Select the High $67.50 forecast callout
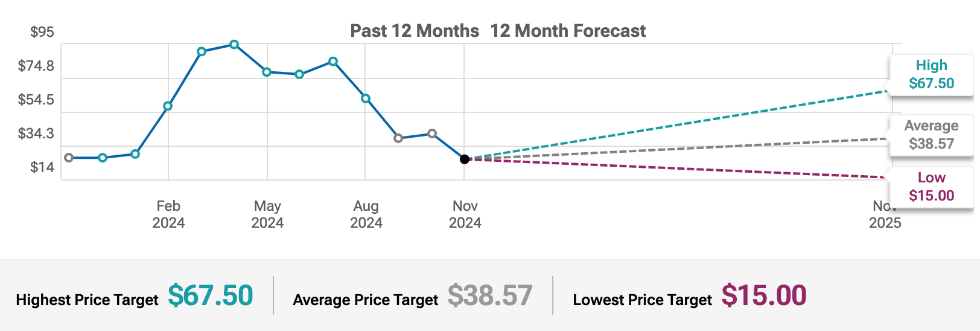Viewport: 980px width, 331px height. coord(931,74)
